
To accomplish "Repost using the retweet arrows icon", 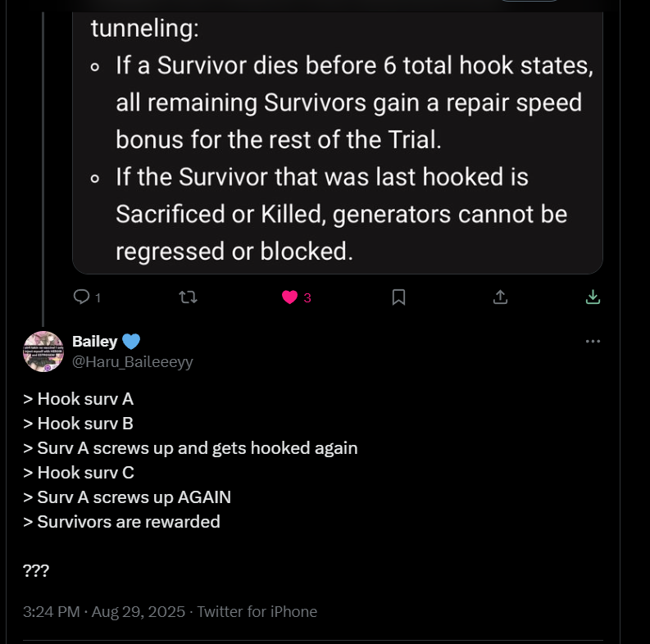I will [x=188, y=297].
